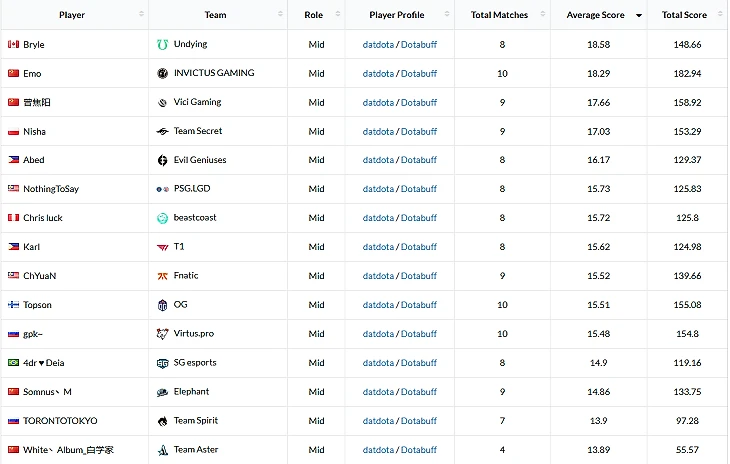The image size is (730, 464).
Task: Sort the Team column using its arrows
Action: pyautogui.click(x=278, y=15)
